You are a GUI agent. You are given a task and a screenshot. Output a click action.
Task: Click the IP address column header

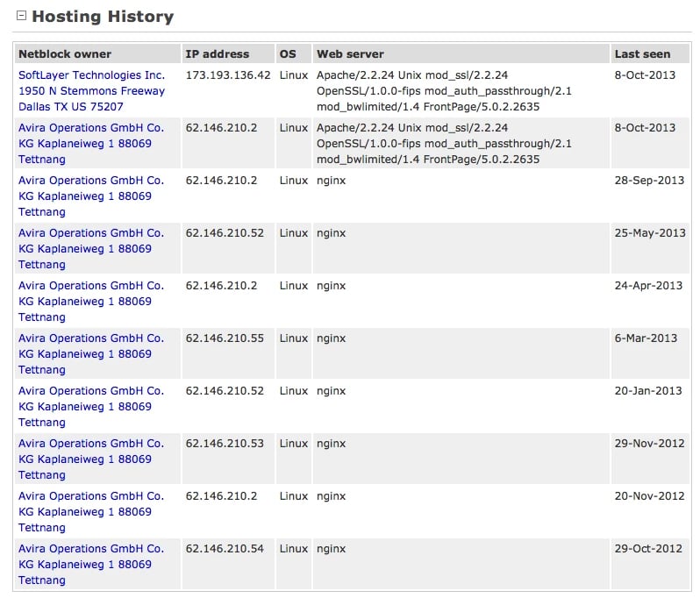pos(218,54)
